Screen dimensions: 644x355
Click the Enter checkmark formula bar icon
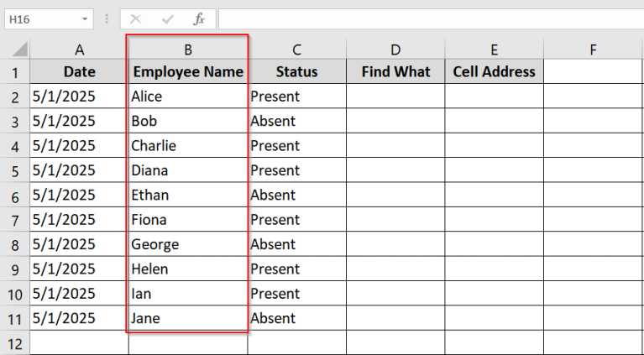click(168, 18)
